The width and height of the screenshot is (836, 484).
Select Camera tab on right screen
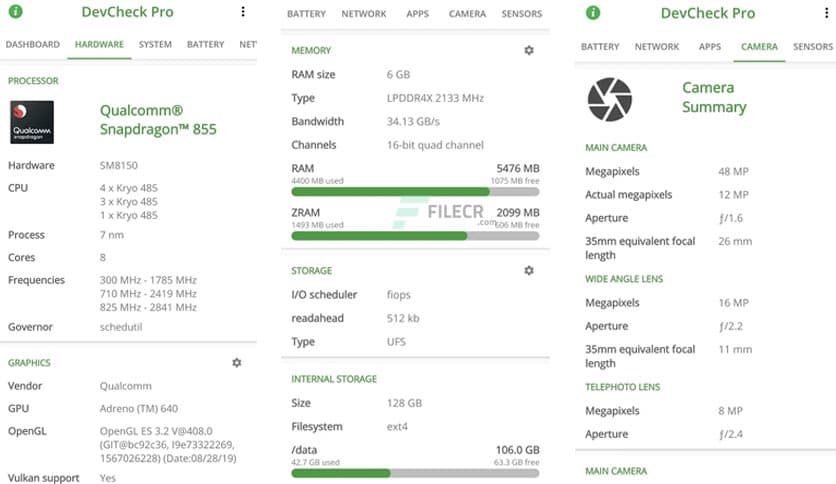tap(759, 47)
